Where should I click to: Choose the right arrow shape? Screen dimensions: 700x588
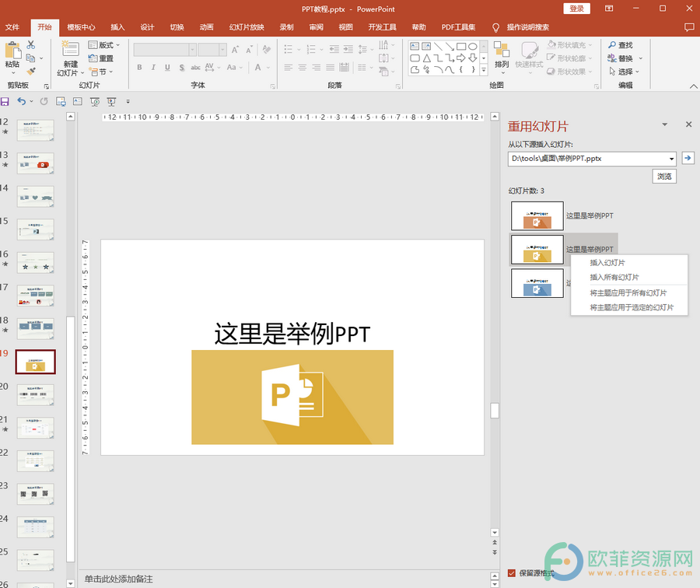click(x=461, y=58)
